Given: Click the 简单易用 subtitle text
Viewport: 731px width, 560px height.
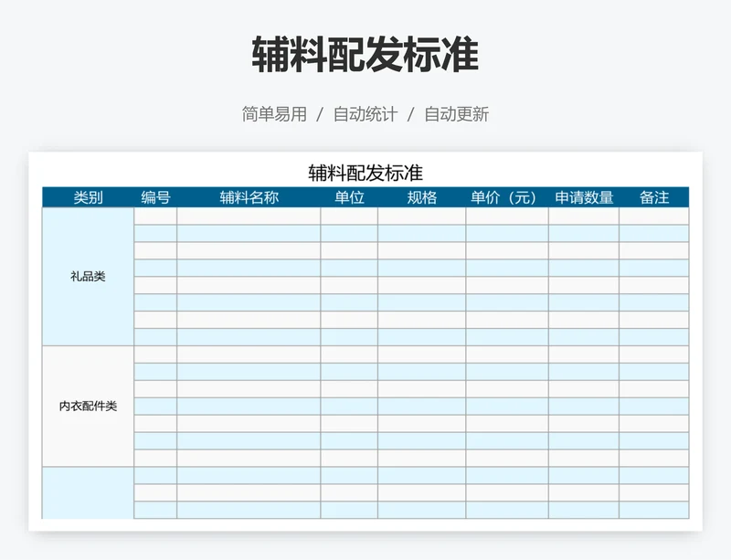Looking at the screenshot, I should pyautogui.click(x=274, y=114).
